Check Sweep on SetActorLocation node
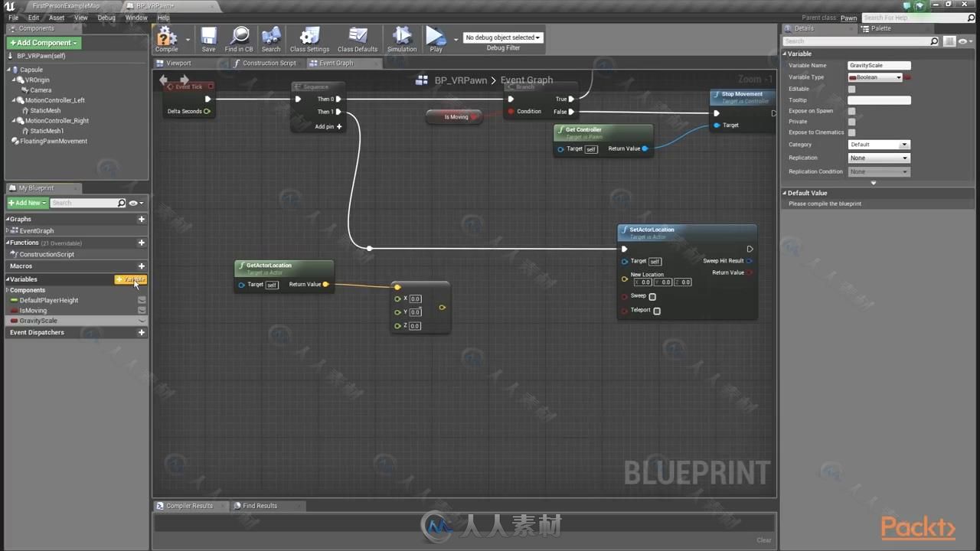 (652, 296)
